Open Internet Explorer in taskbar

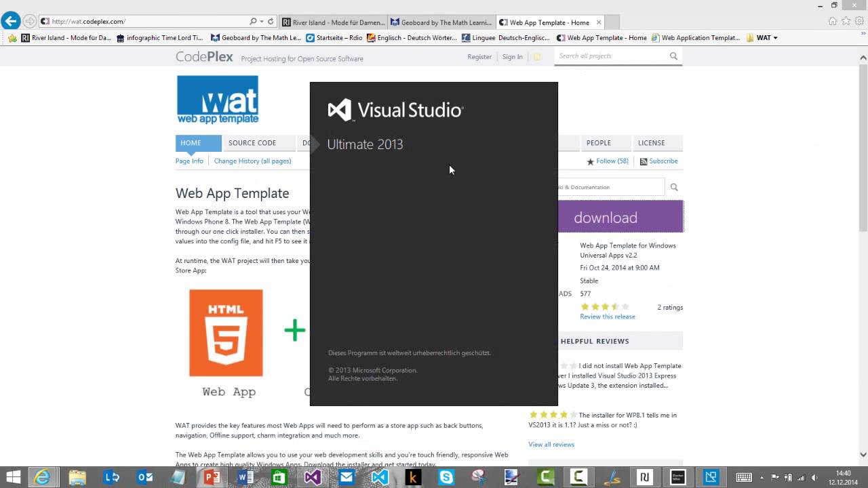(x=43, y=477)
